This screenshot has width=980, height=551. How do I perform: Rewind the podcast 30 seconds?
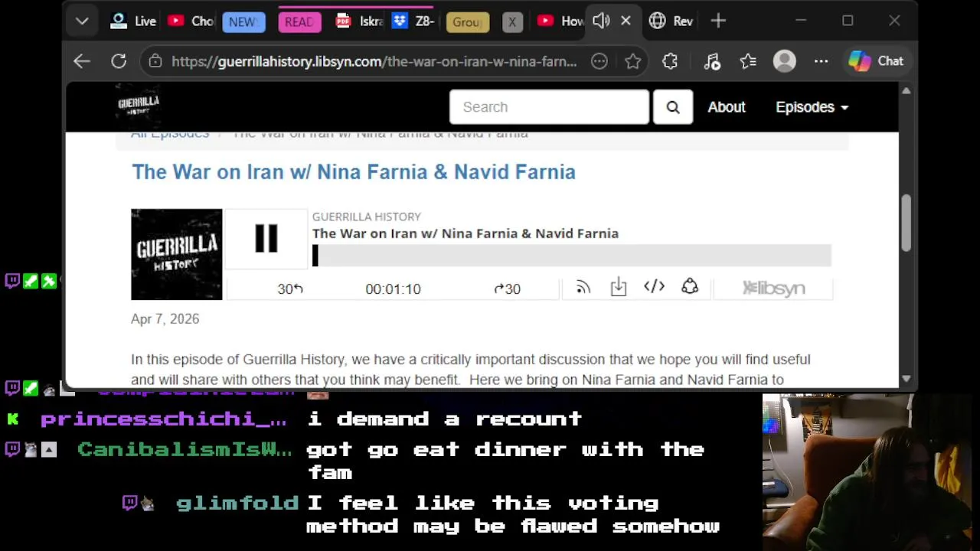click(290, 289)
